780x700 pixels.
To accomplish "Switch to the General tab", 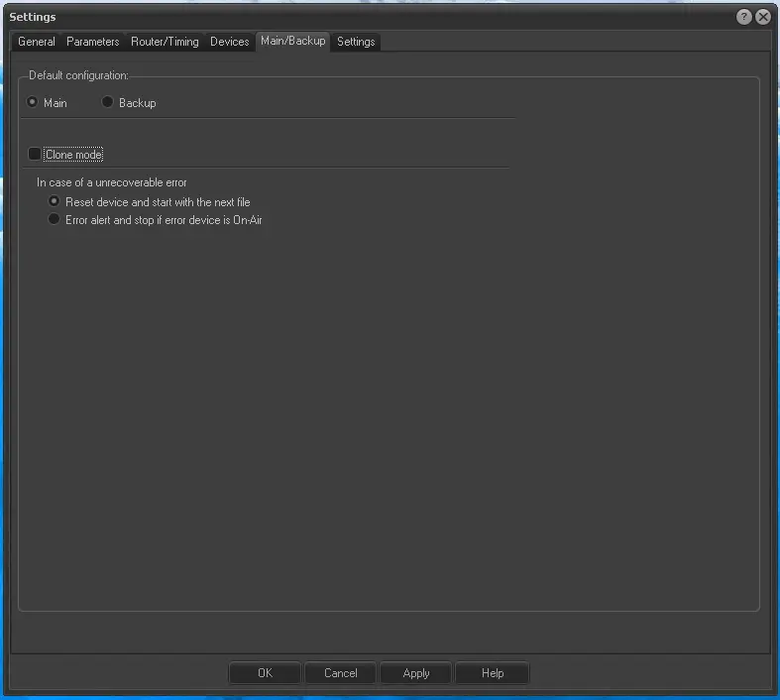I will pyautogui.click(x=37, y=42).
